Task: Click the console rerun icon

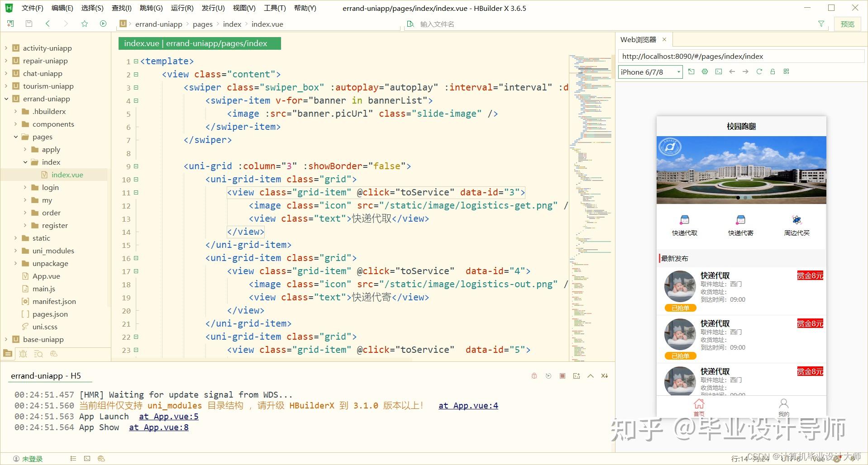Action: coord(548,376)
